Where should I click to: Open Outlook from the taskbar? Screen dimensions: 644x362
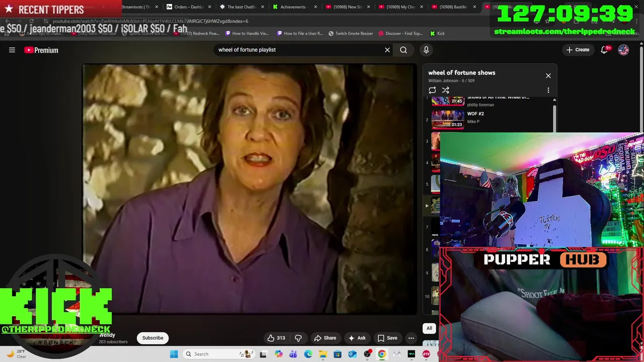pyautogui.click(x=352, y=354)
